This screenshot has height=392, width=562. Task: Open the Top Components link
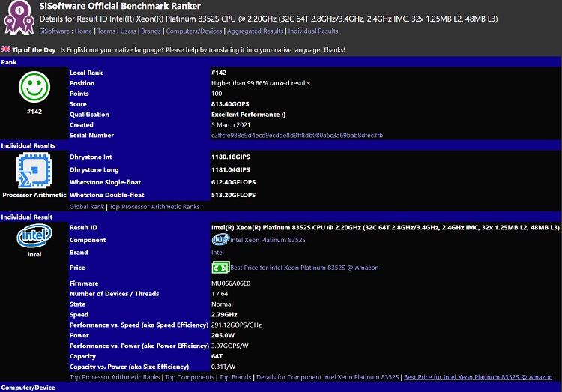tap(190, 377)
